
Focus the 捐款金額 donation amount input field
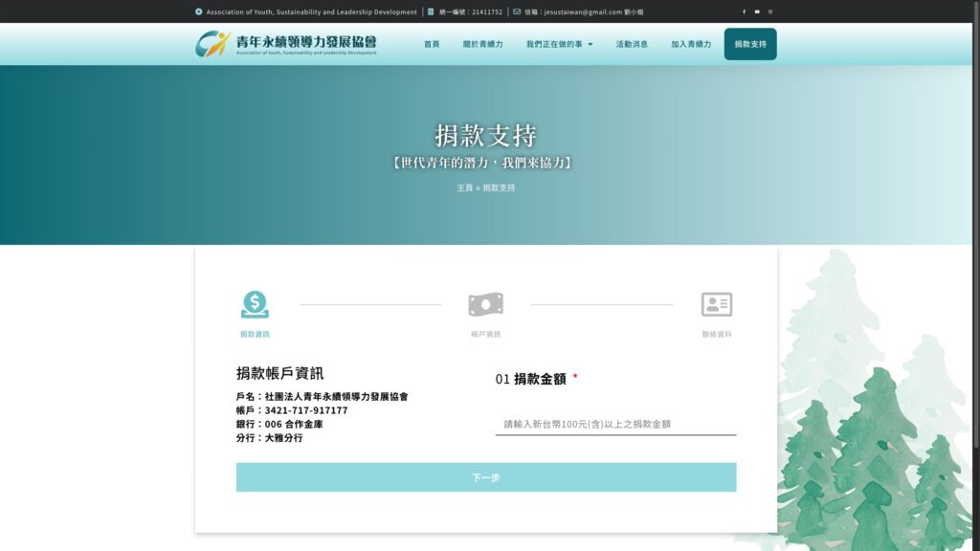(x=615, y=424)
